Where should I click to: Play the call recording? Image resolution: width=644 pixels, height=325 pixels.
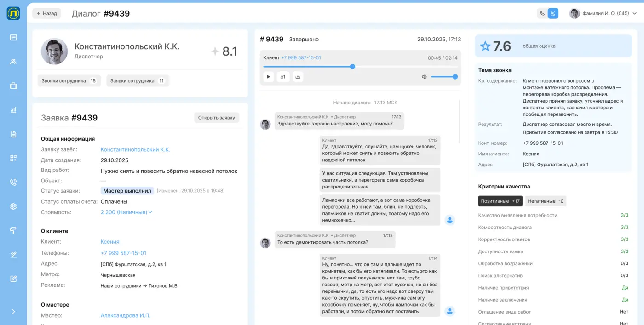pyautogui.click(x=268, y=77)
